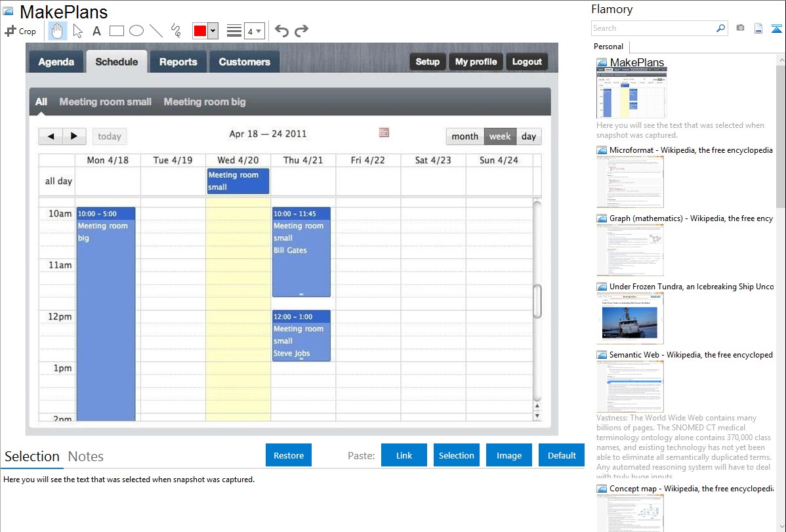This screenshot has height=532, width=786.
Task: Go to the next week arrow
Action: [x=74, y=136]
